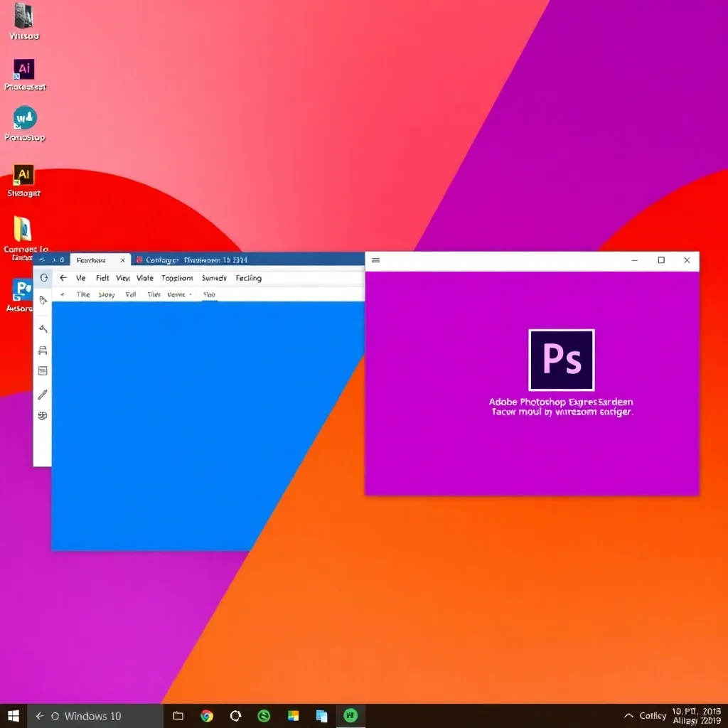
Task: Select the cursor/selection tool in the left toolbar
Action: (x=43, y=300)
